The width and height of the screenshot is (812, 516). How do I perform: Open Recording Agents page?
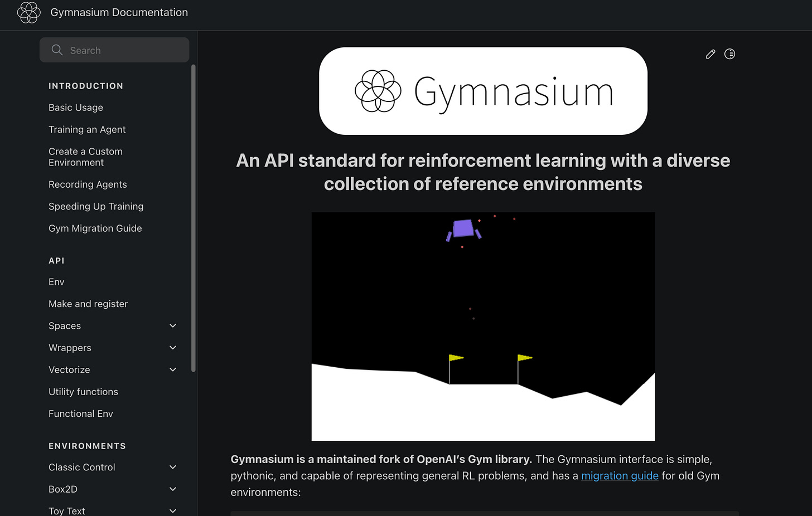pyautogui.click(x=88, y=184)
